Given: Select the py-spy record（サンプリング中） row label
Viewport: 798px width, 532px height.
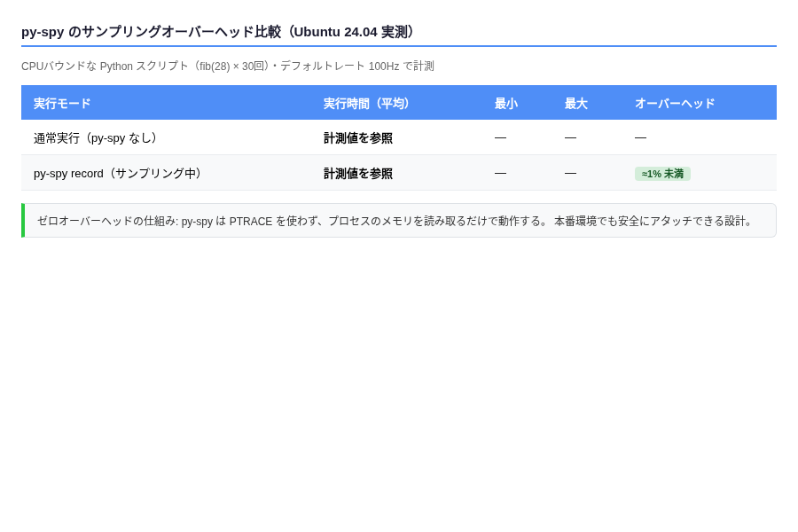Looking at the screenshot, I should (x=119, y=174).
